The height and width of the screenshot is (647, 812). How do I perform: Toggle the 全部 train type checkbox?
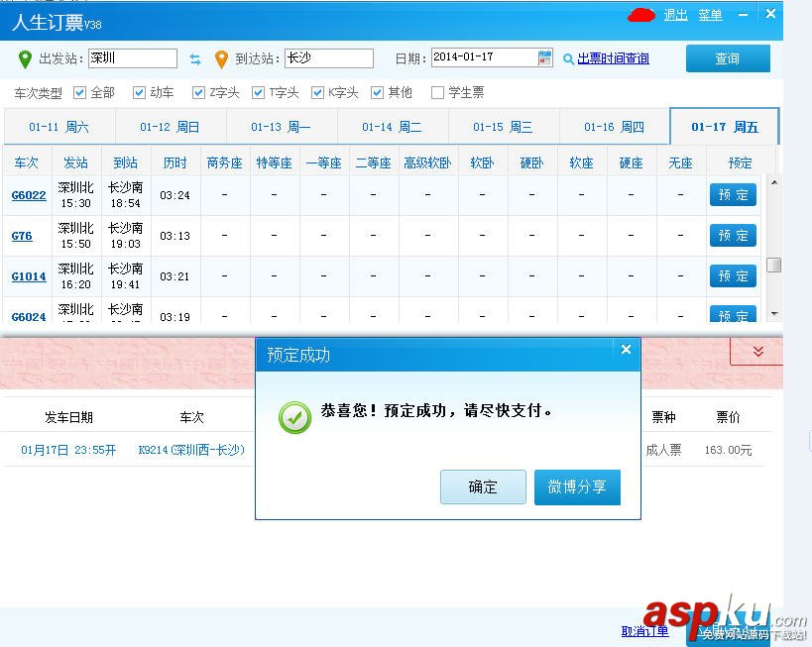[79, 93]
